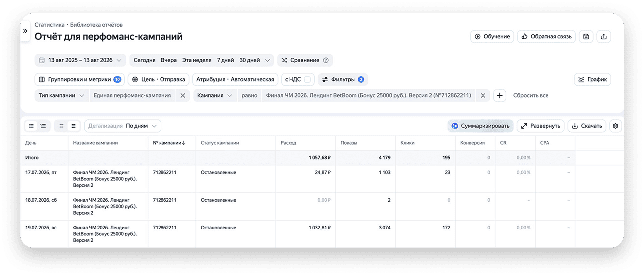The height and width of the screenshot is (275, 644).
Task: Sort by the CR column header
Action: point(503,143)
